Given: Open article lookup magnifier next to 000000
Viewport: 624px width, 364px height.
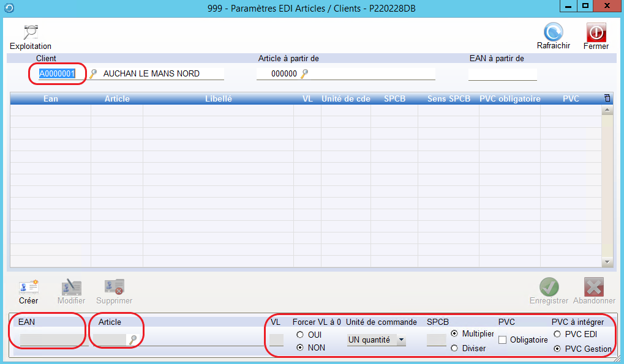Looking at the screenshot, I should [x=304, y=74].
